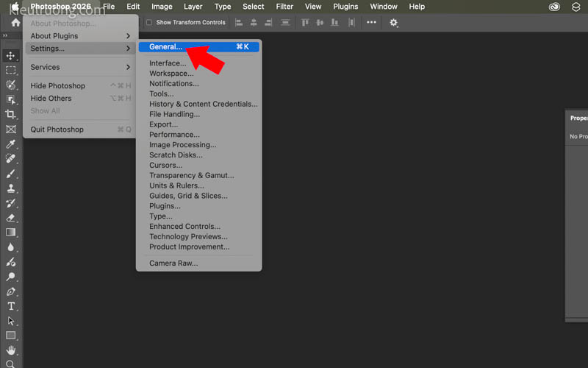Align top edges in options bar

[x=305, y=23]
